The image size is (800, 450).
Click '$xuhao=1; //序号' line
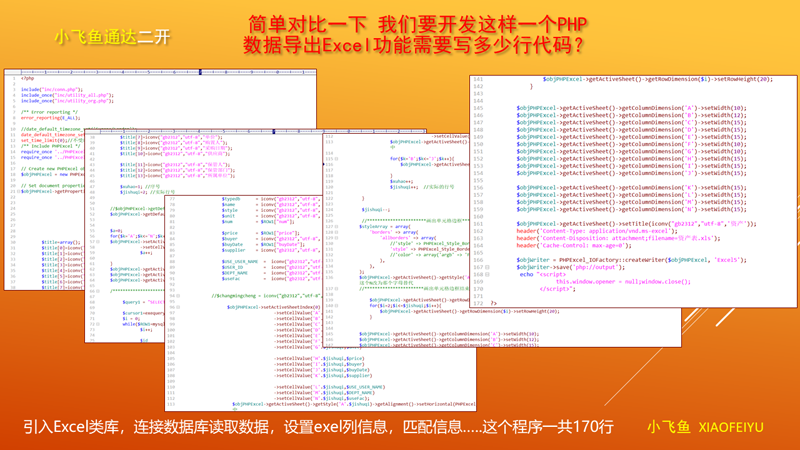point(140,187)
